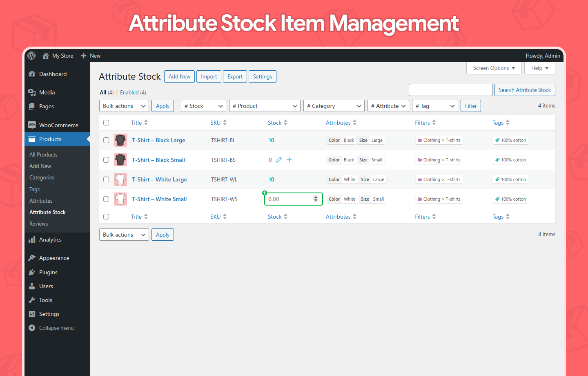Click the Plugins sidebar icon
Image resolution: width=588 pixels, height=376 pixels.
(32, 272)
